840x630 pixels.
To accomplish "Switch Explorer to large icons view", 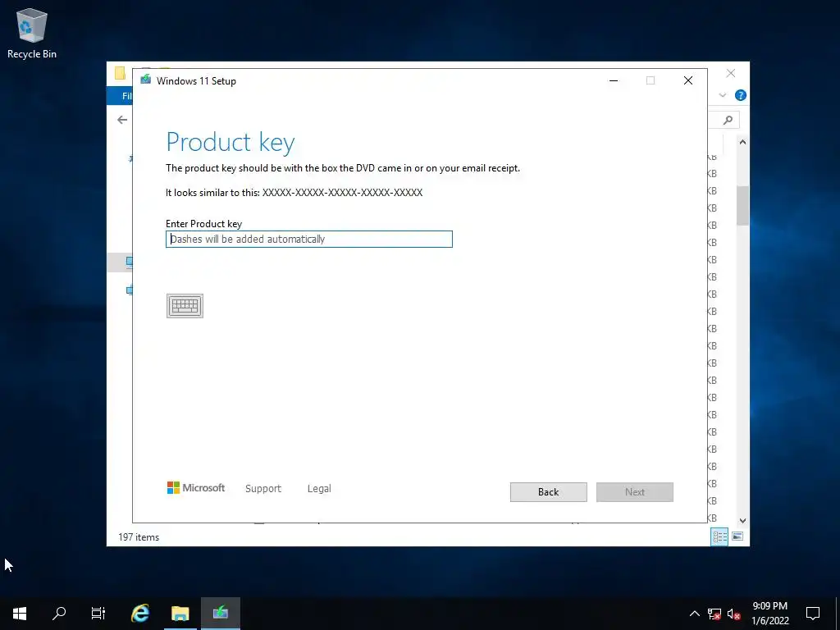I will [x=737, y=536].
